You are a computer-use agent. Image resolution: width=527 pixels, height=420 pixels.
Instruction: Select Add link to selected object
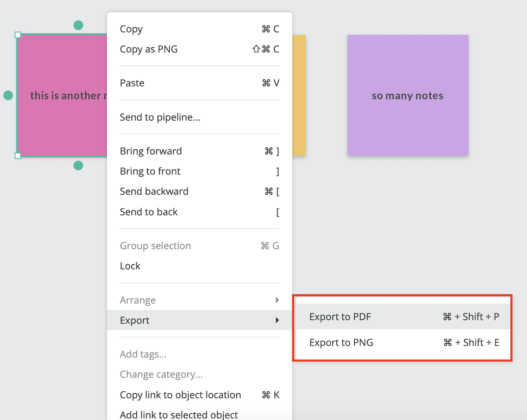(199, 414)
